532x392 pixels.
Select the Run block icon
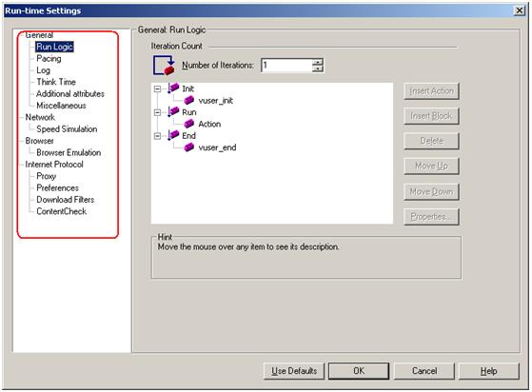(x=173, y=111)
